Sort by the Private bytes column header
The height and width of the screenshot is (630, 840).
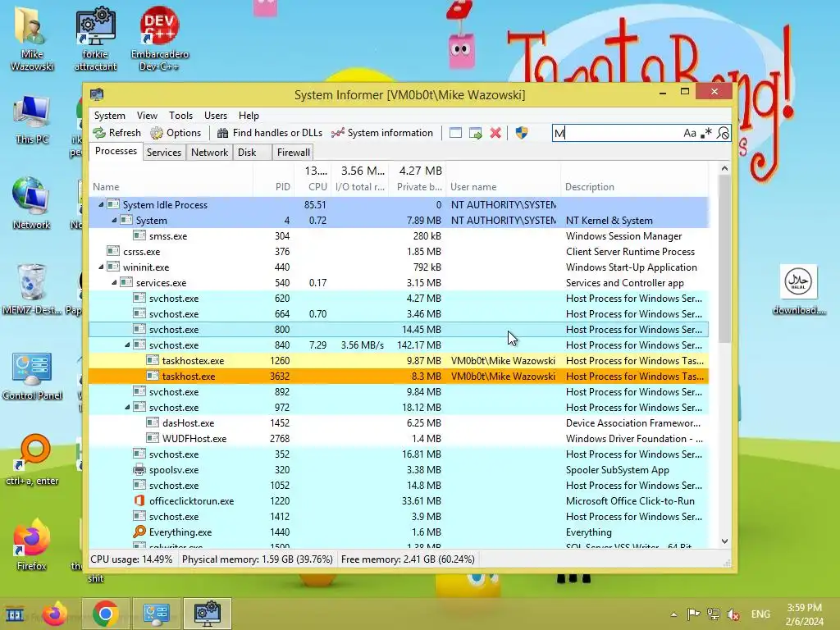418,186
